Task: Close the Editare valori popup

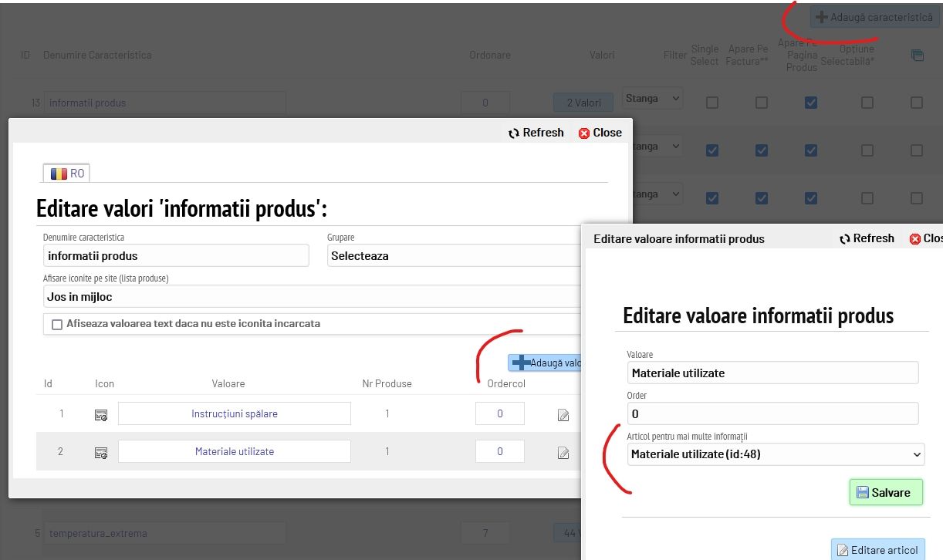Action: 600,133
